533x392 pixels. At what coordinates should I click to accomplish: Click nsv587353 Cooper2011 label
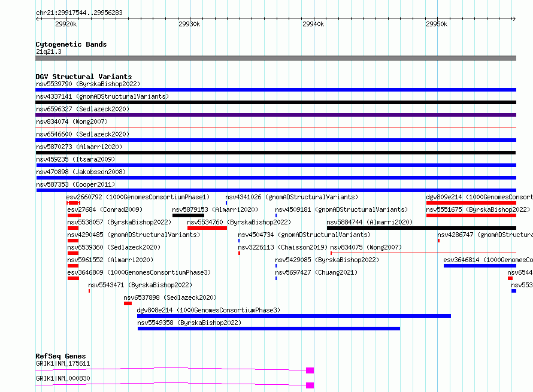point(75,184)
